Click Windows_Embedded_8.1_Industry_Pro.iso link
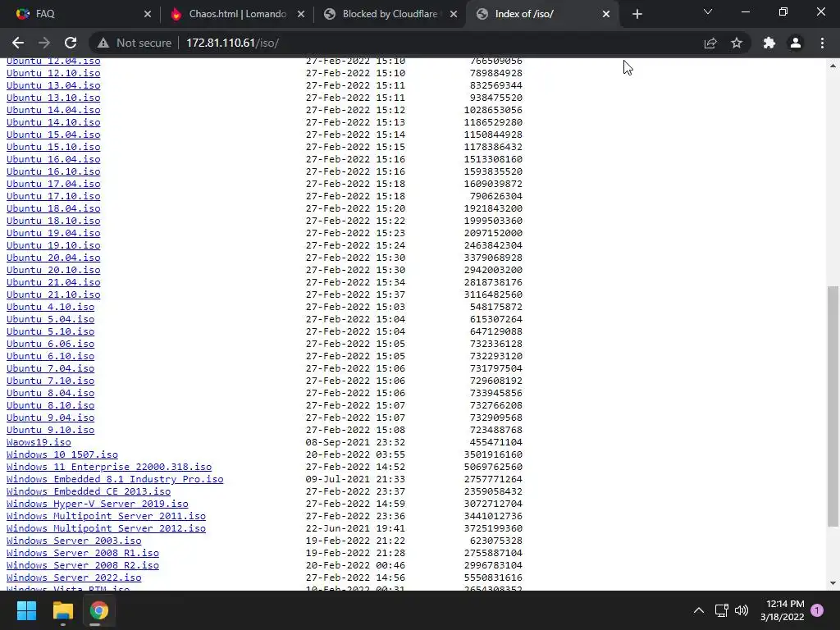840x630 pixels. click(115, 479)
